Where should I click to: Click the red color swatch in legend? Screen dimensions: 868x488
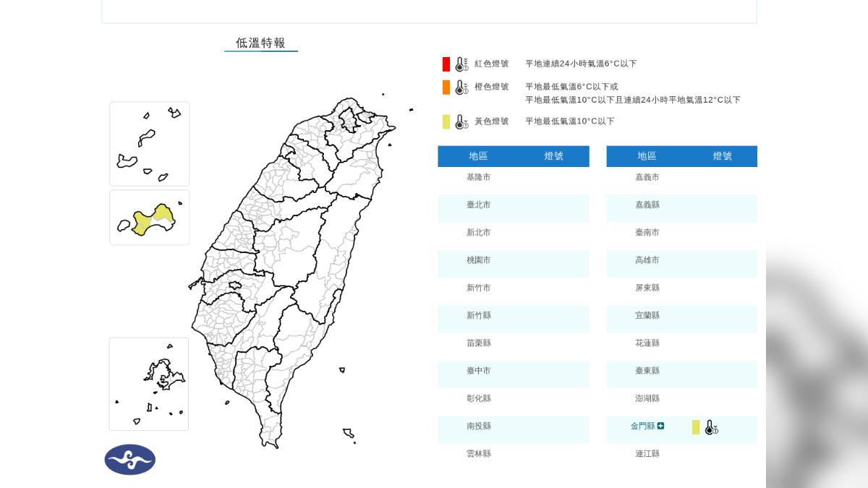coord(446,64)
